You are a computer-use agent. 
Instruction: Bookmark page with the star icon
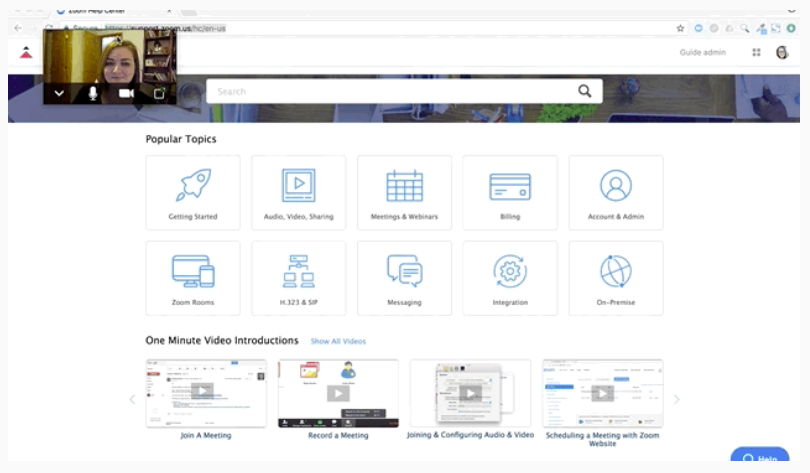(680, 28)
